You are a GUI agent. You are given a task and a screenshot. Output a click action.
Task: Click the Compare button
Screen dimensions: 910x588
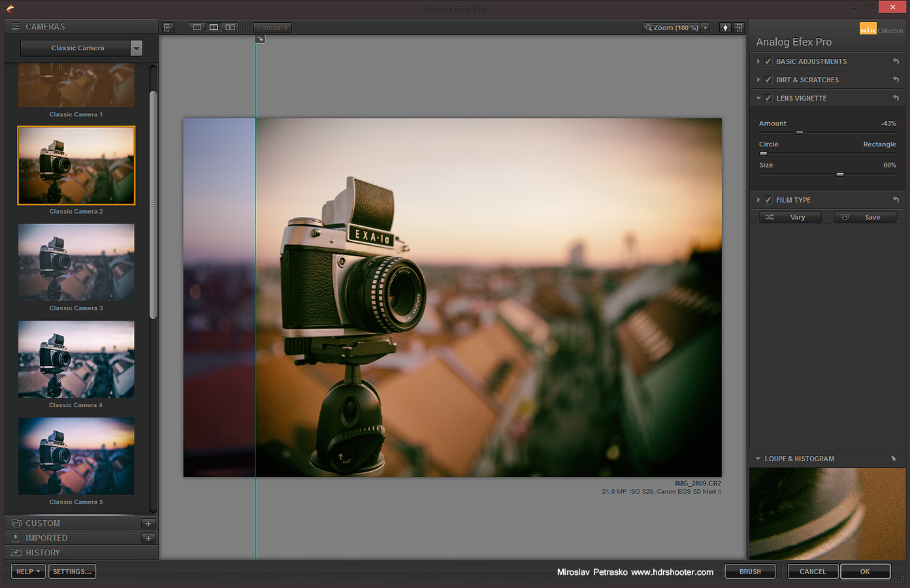pyautogui.click(x=272, y=27)
